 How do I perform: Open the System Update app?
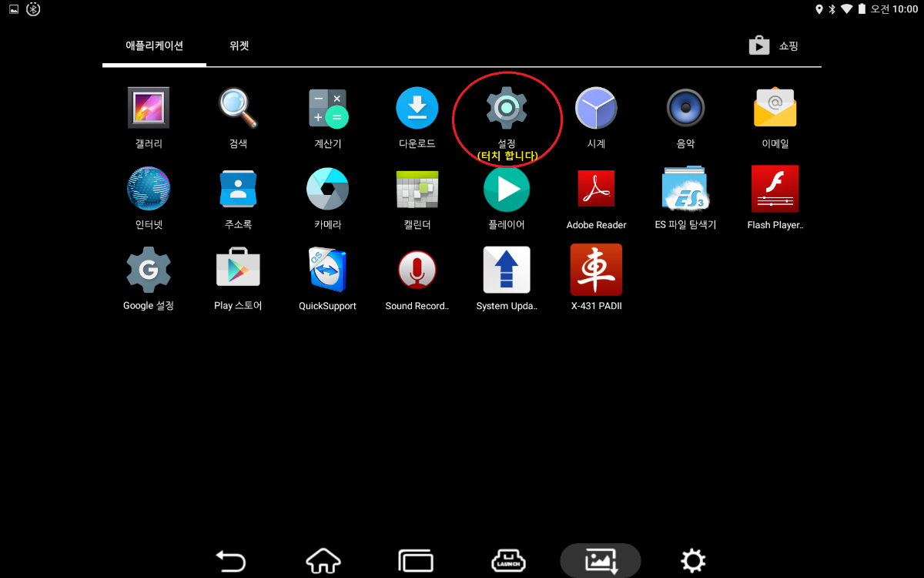point(507,270)
